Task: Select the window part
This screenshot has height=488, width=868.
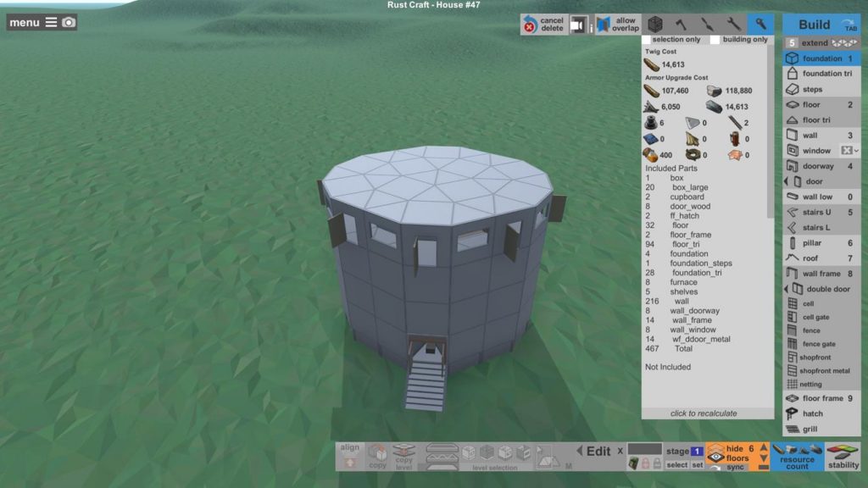Action: (810, 151)
